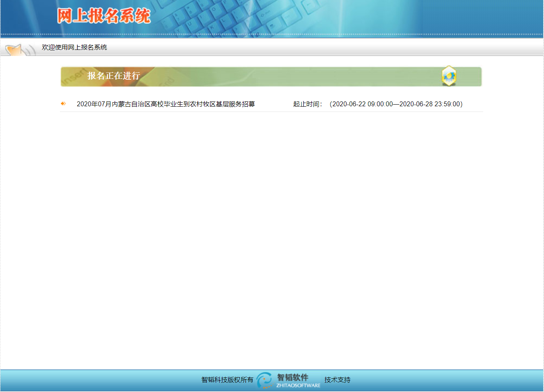Screen dimensions: 544x392
Task: Click the 智韬软件 brand text in the footer
Action: 293,377
